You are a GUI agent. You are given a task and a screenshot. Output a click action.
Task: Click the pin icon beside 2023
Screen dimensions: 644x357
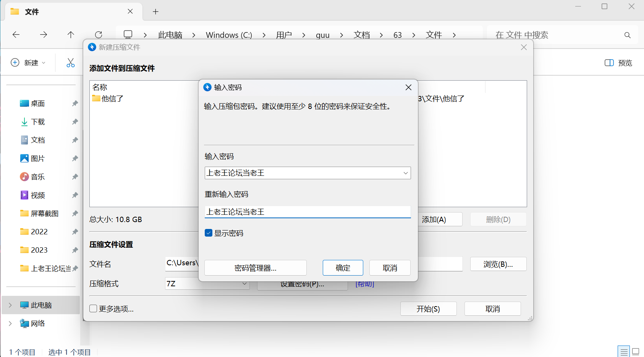click(75, 250)
